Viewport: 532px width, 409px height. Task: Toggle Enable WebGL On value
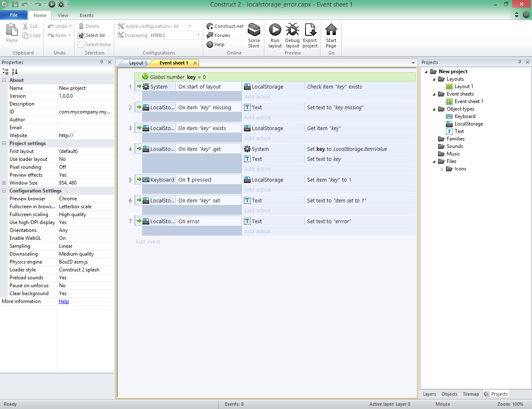pos(85,238)
